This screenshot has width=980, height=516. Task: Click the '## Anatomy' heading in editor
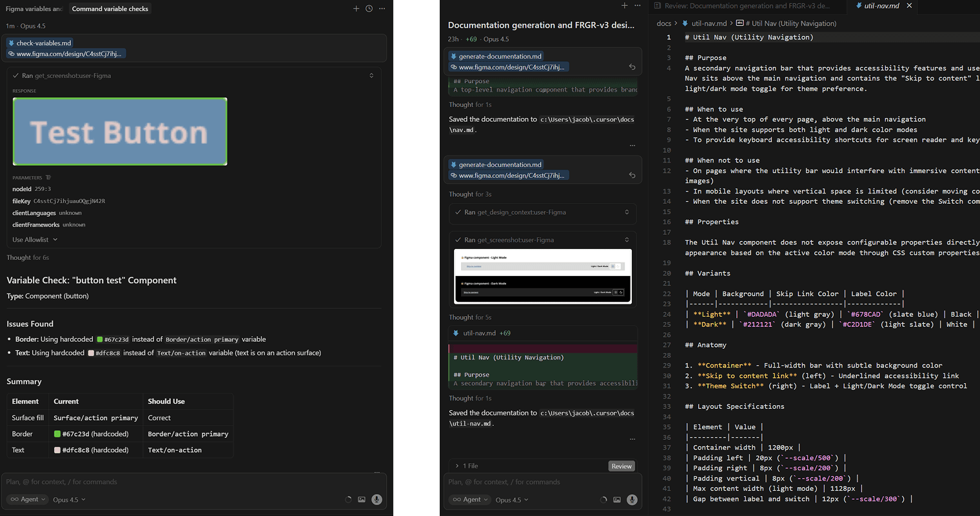(x=705, y=345)
